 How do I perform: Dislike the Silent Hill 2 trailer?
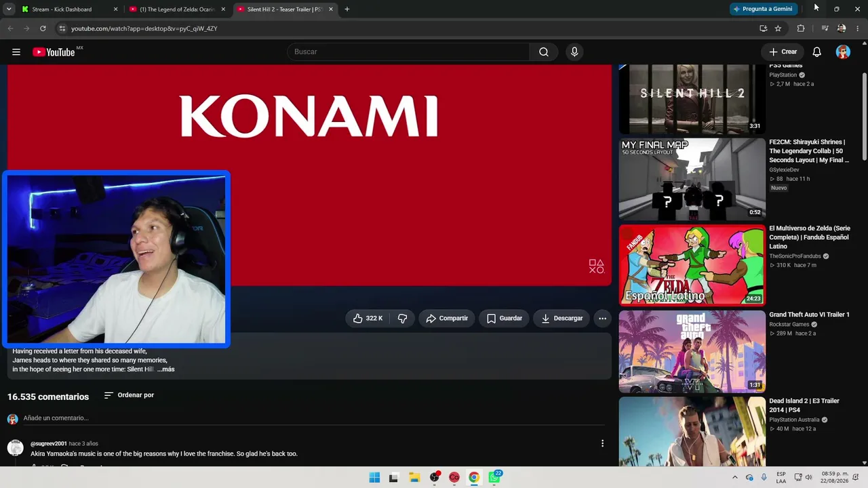402,319
